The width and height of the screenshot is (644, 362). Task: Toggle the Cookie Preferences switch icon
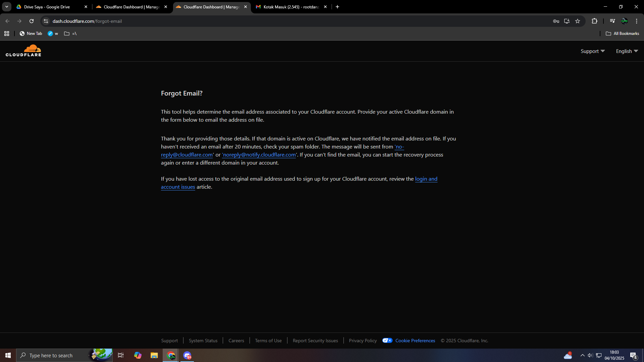387,341
